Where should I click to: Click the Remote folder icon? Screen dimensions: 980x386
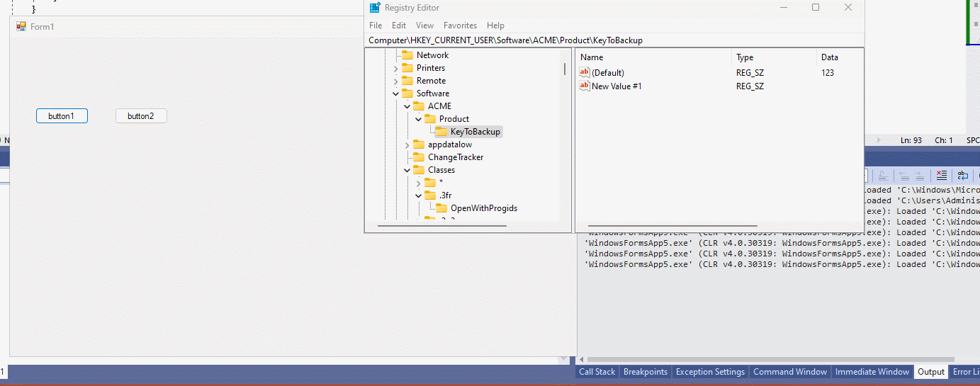[x=407, y=81]
